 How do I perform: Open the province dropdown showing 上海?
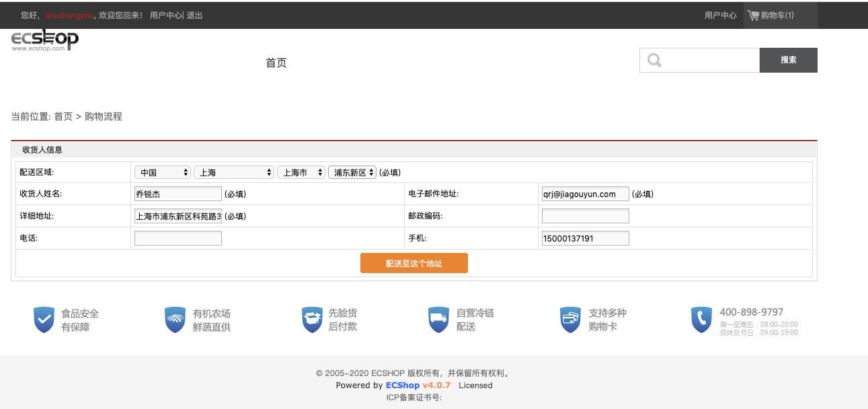click(233, 172)
